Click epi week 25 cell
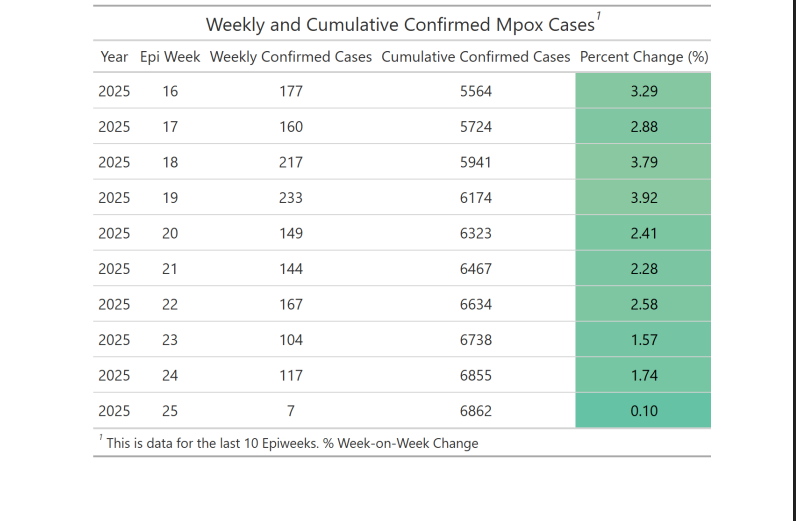The width and height of the screenshot is (796, 521). point(170,411)
